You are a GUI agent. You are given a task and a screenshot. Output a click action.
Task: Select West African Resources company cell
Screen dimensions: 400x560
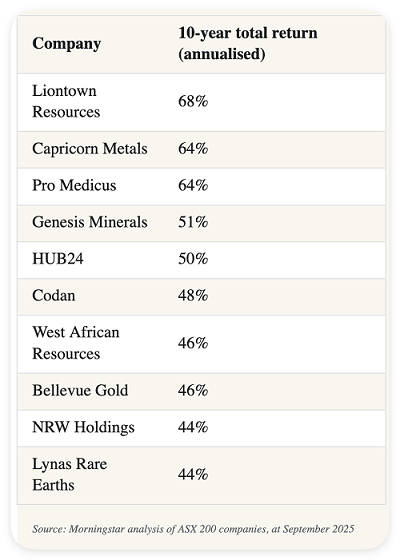click(x=76, y=343)
